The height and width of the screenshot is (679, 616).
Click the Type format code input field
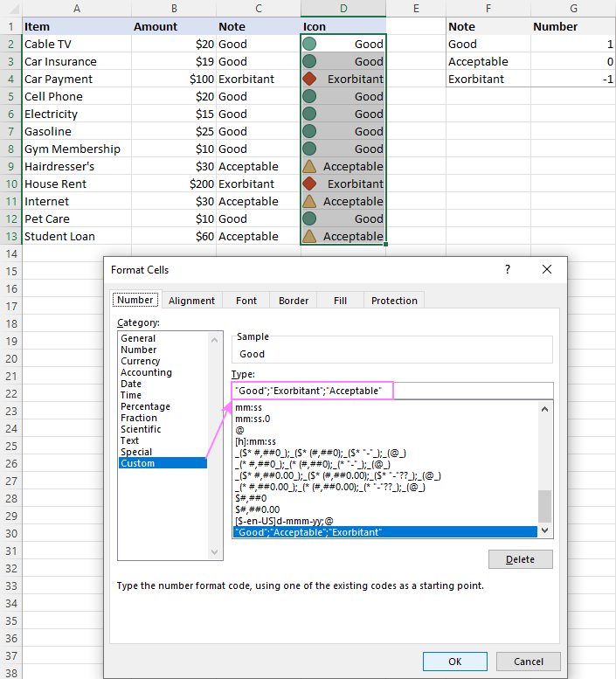click(x=392, y=391)
